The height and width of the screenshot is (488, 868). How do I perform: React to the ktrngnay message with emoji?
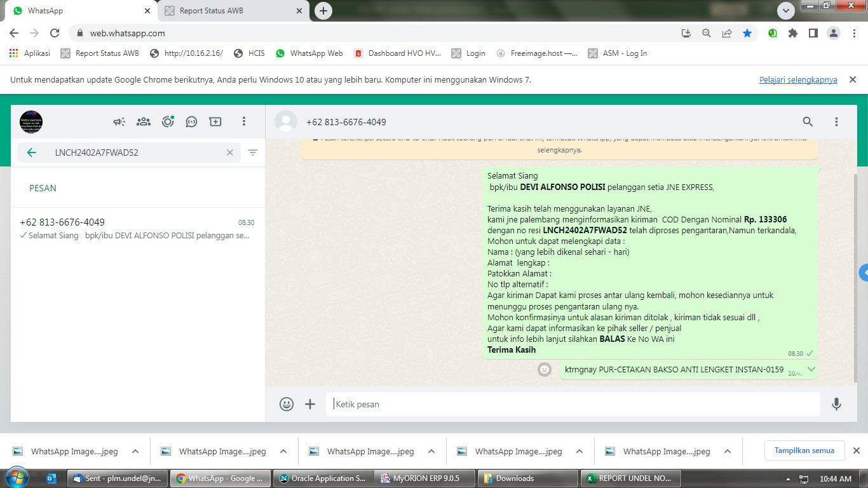[545, 369]
